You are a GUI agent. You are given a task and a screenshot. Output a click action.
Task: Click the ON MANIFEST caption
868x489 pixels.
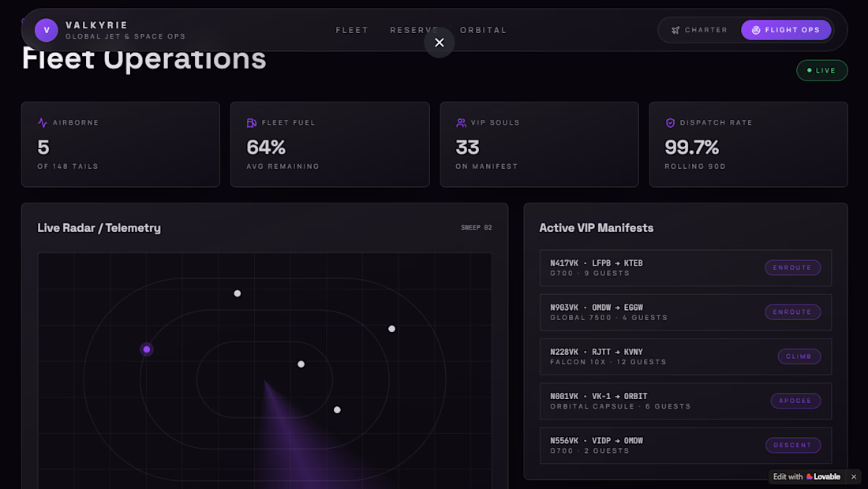tap(487, 166)
